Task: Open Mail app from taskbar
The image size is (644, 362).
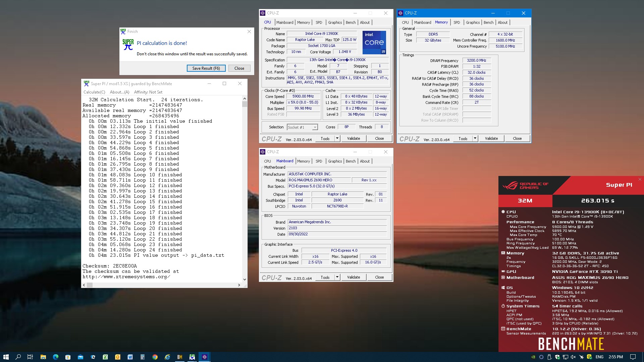Action: (x=80, y=357)
